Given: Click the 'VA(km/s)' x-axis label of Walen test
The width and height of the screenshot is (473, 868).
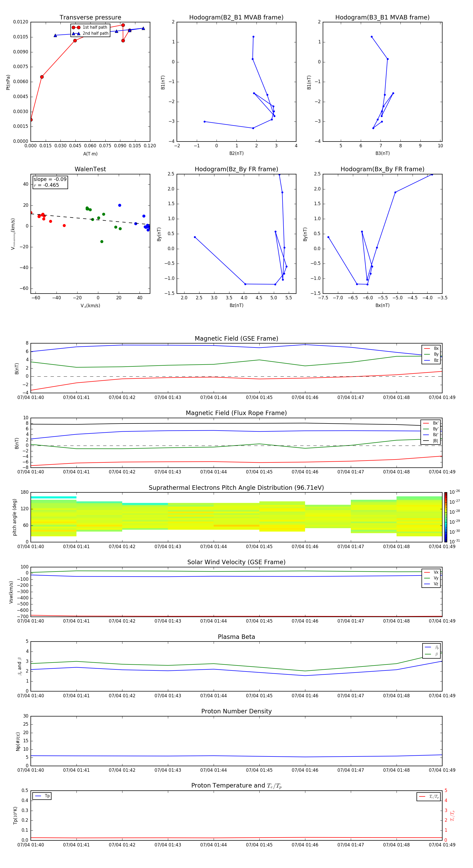Looking at the screenshot, I should point(90,306).
